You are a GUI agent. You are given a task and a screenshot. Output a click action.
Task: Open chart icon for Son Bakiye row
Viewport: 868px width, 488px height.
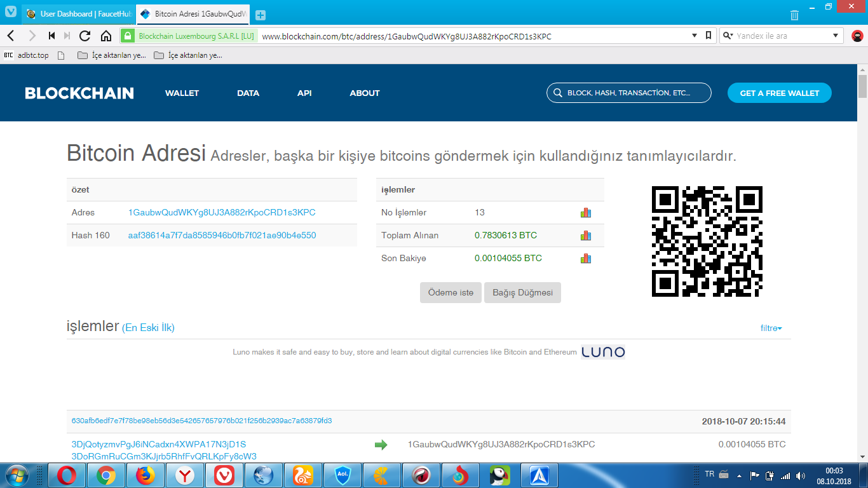pyautogui.click(x=586, y=259)
